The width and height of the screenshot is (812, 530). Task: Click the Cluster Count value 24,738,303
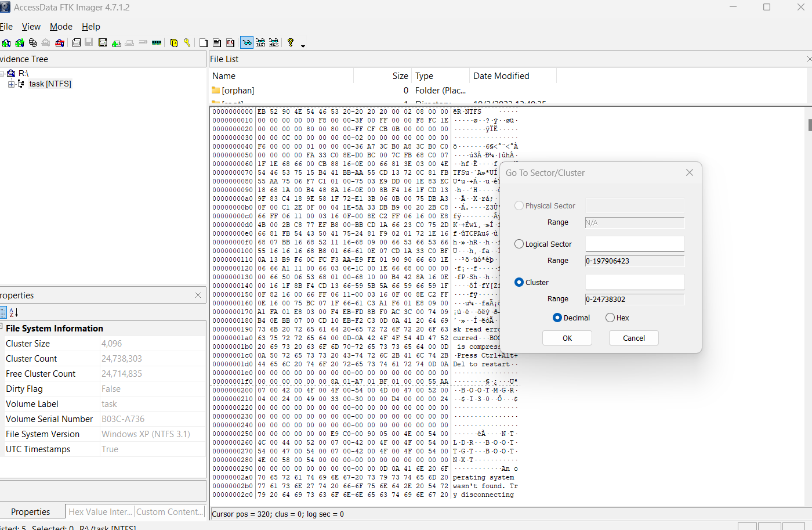(x=122, y=359)
